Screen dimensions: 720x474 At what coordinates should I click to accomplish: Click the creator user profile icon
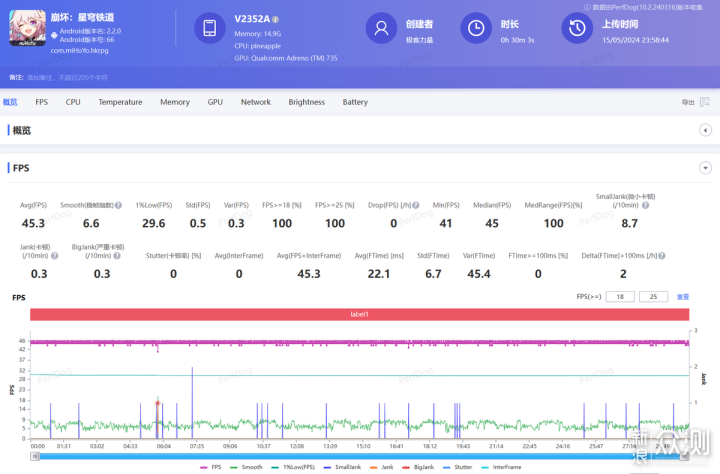[x=380, y=29]
